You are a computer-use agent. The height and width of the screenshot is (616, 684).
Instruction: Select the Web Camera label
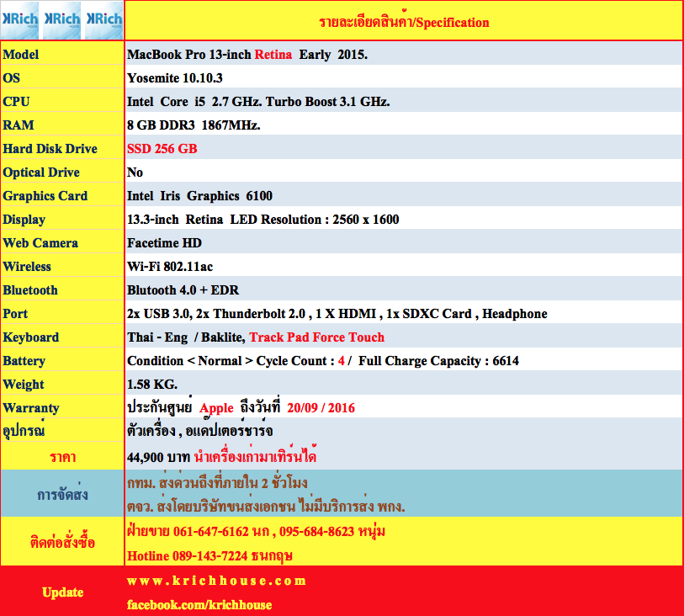pos(62,243)
